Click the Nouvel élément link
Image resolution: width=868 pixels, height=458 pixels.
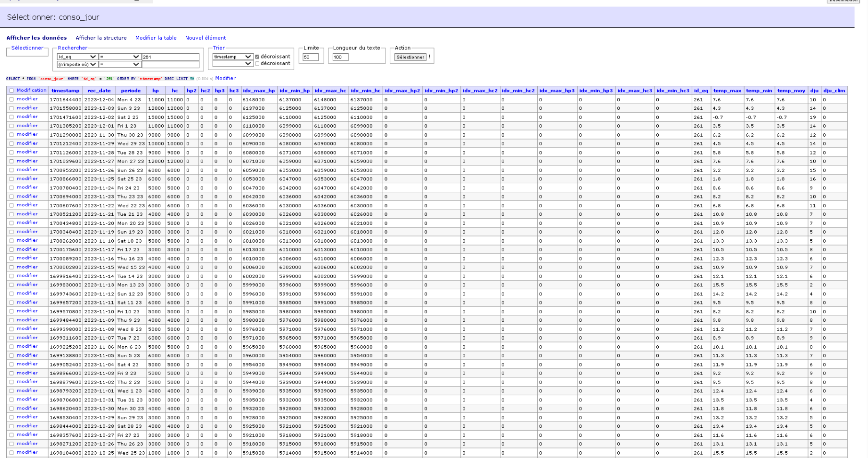coord(205,38)
